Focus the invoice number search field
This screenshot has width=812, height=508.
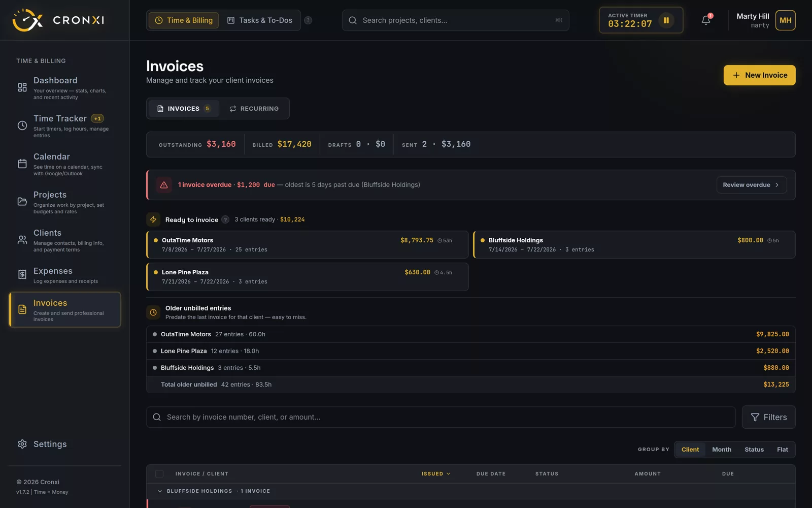441,417
